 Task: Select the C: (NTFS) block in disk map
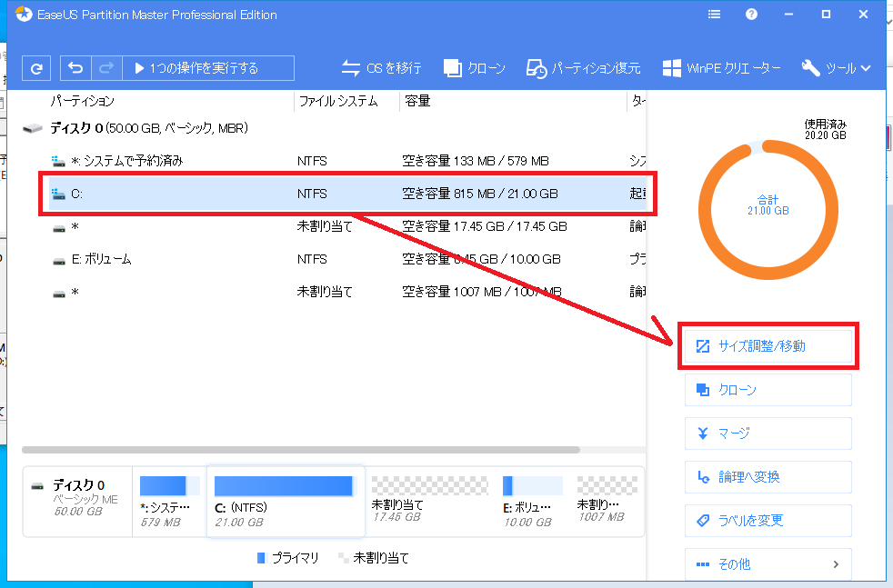click(x=285, y=501)
